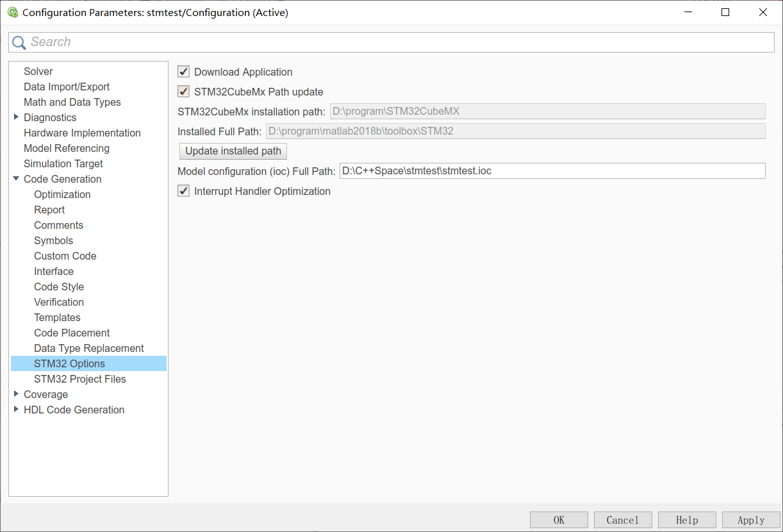Select the Verification item
Viewport: 783px width, 532px height.
coord(59,302)
